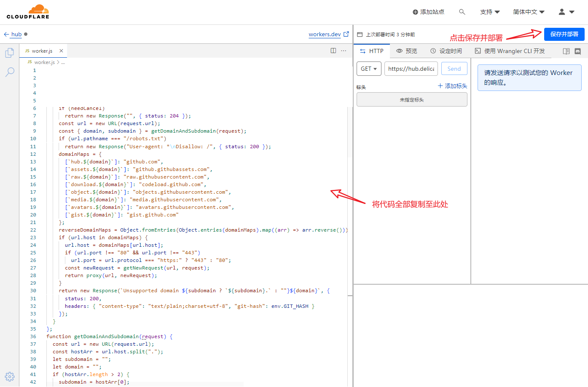The width and height of the screenshot is (588, 387).
Task: Click the Send request button
Action: coord(454,69)
